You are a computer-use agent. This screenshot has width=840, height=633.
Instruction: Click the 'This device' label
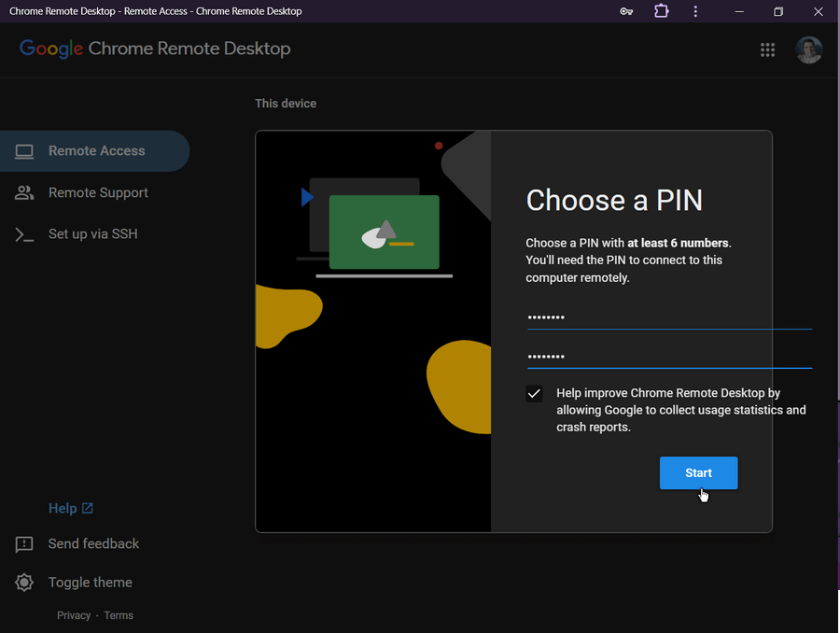point(286,104)
